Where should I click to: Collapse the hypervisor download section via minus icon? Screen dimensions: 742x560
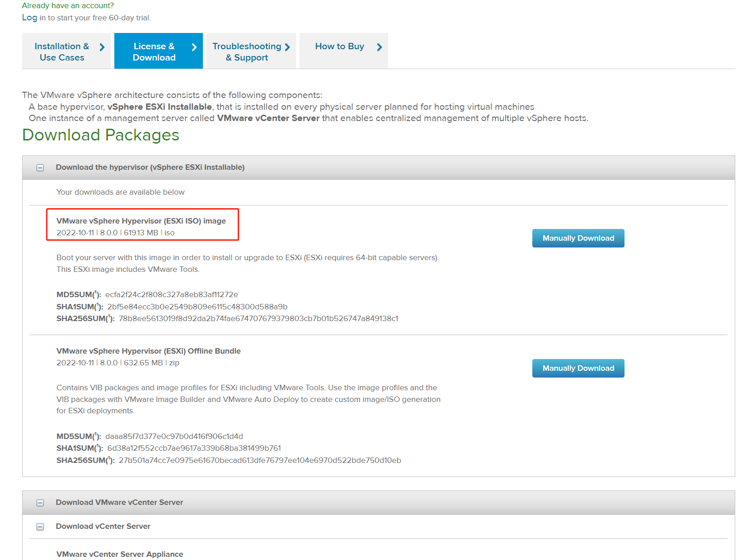(40, 168)
